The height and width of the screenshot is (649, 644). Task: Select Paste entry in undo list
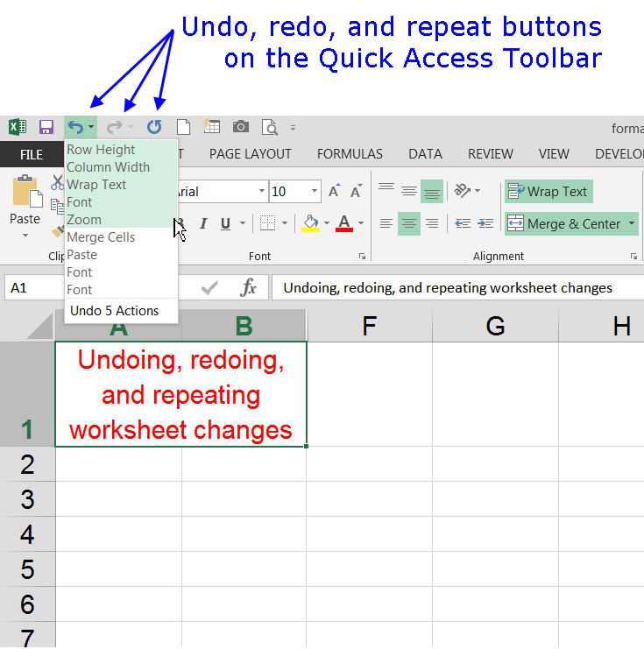[121, 255]
